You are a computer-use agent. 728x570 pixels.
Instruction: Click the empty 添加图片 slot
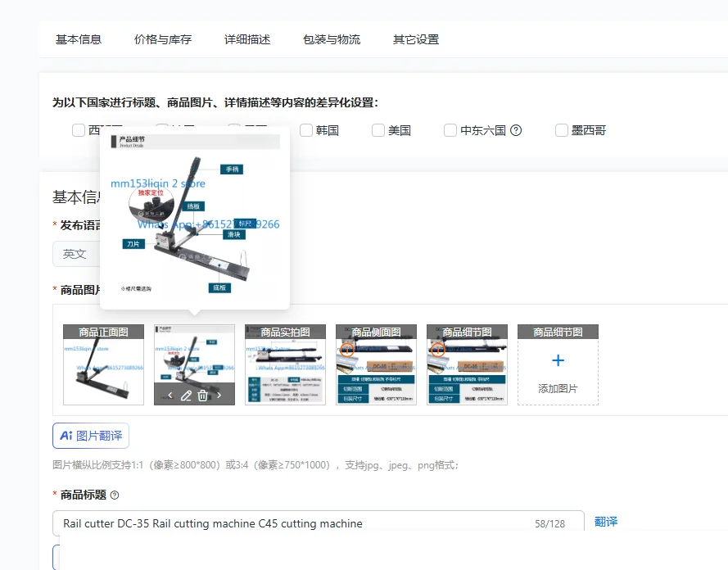pyautogui.click(x=558, y=364)
